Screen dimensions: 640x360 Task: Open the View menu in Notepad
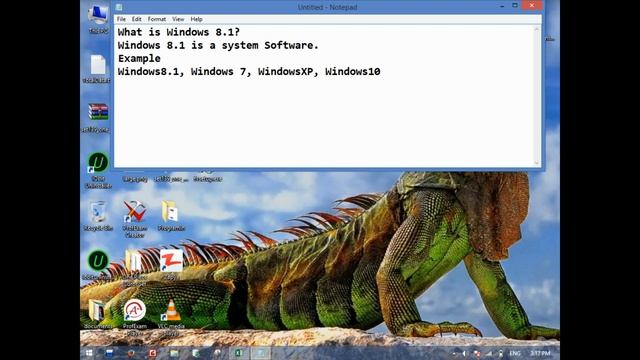coord(178,19)
